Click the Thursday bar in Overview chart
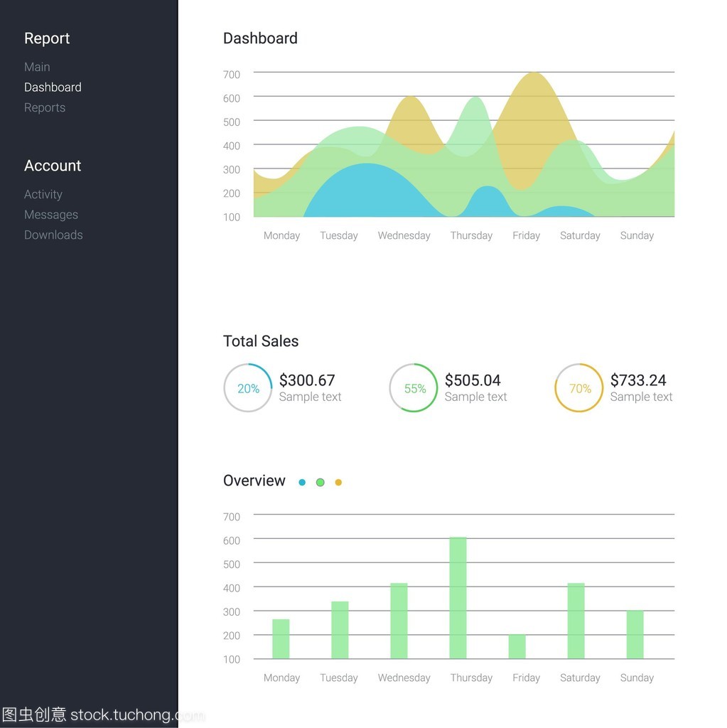The height and width of the screenshot is (728, 727). pyautogui.click(x=458, y=597)
